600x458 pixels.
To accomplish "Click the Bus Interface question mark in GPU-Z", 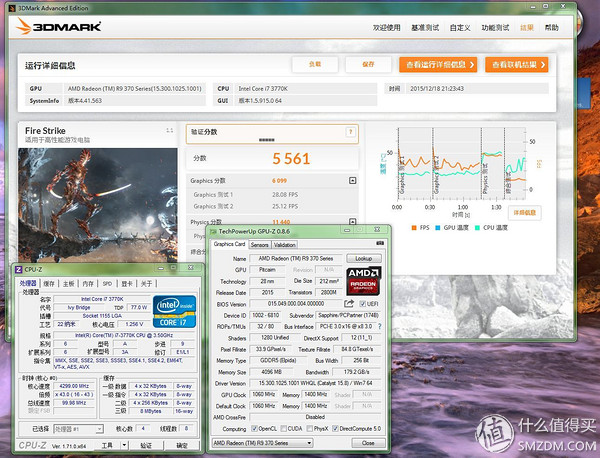I will point(379,326).
